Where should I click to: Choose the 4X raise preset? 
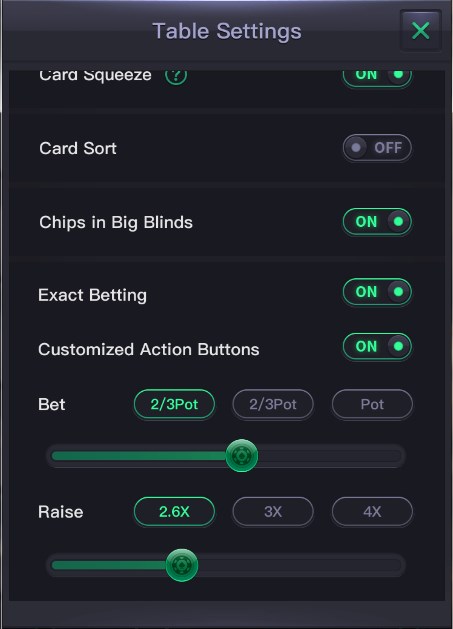(x=372, y=512)
